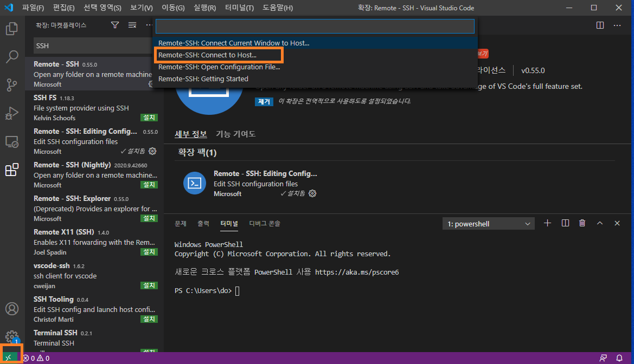Image resolution: width=634 pixels, height=364 pixels.
Task: Maximize the terminal panel size
Action: [x=600, y=223]
